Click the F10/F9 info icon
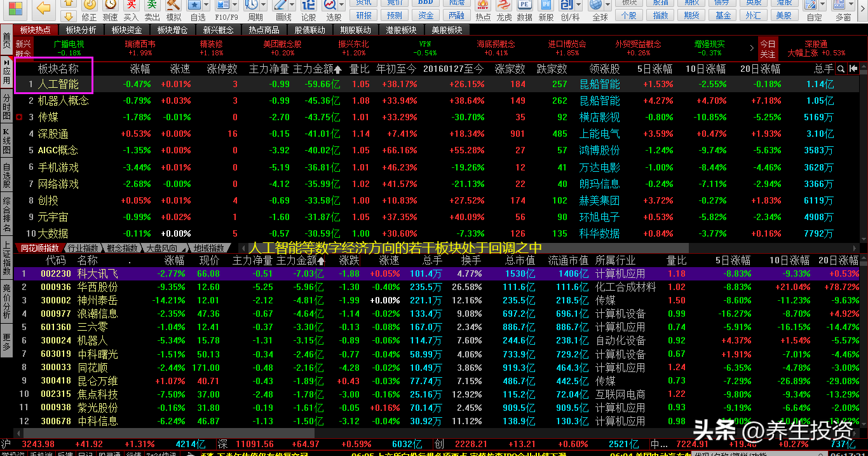Screen dimensions: 868x456 (223, 5)
